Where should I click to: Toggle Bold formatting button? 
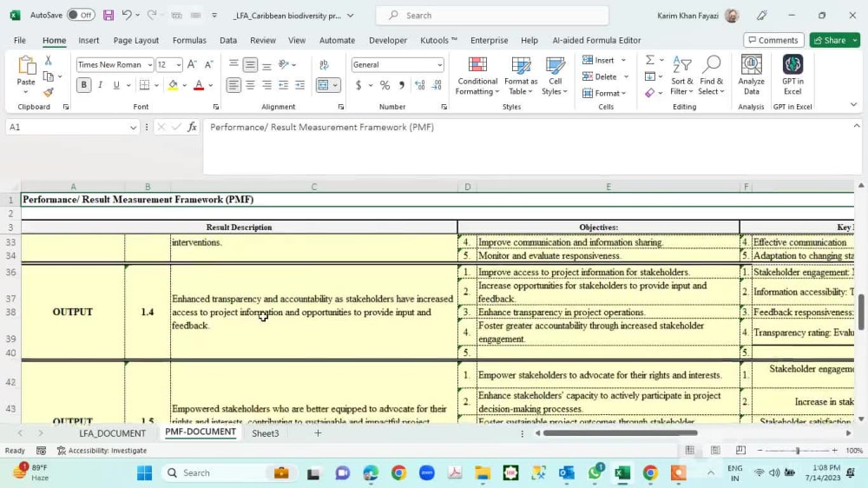[83, 85]
